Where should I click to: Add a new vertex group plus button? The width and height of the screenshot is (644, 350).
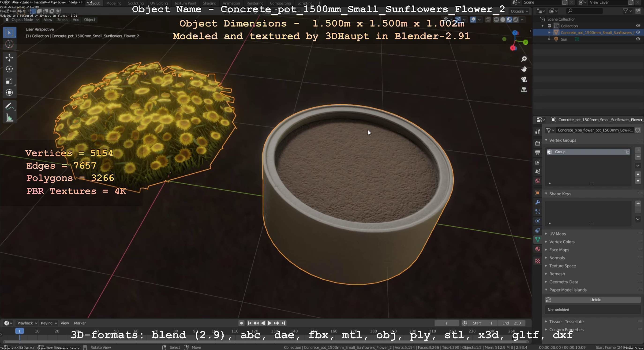tap(638, 150)
